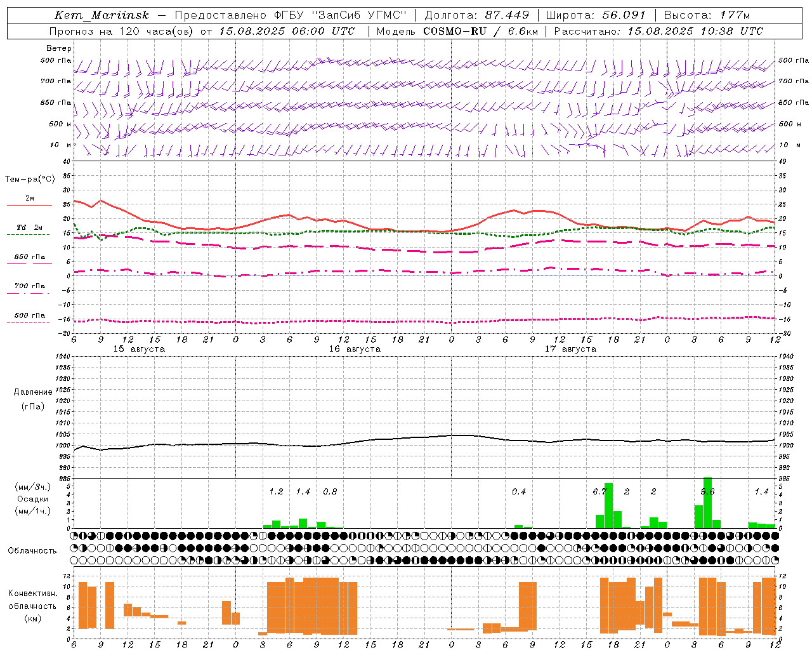
Task: Click the "700 гПа" temperature legend entry
Action: pyautogui.click(x=30, y=286)
